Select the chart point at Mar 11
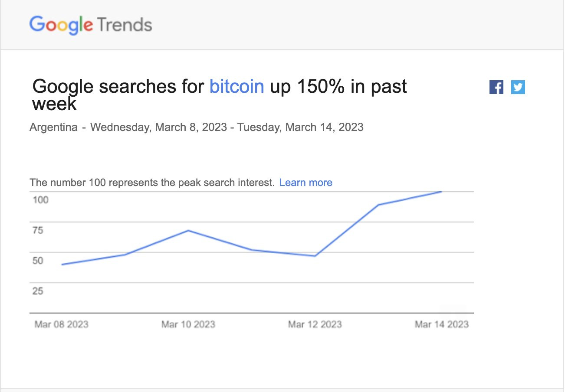 tap(252, 250)
